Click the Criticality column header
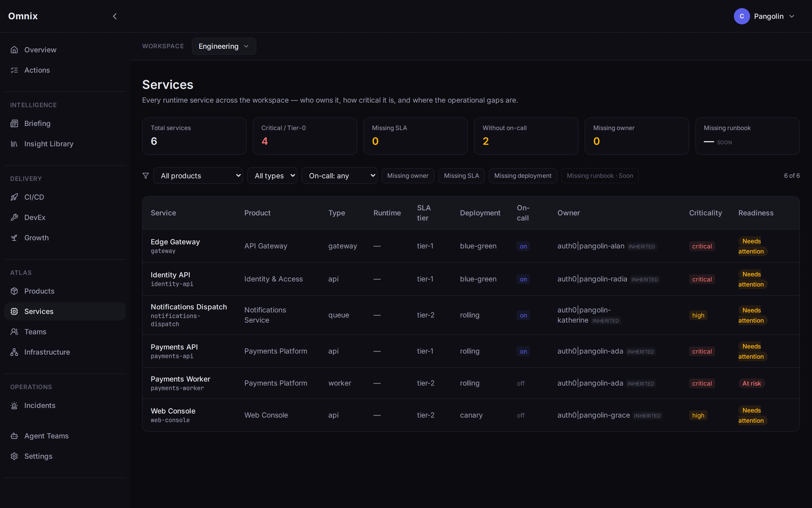 point(705,213)
